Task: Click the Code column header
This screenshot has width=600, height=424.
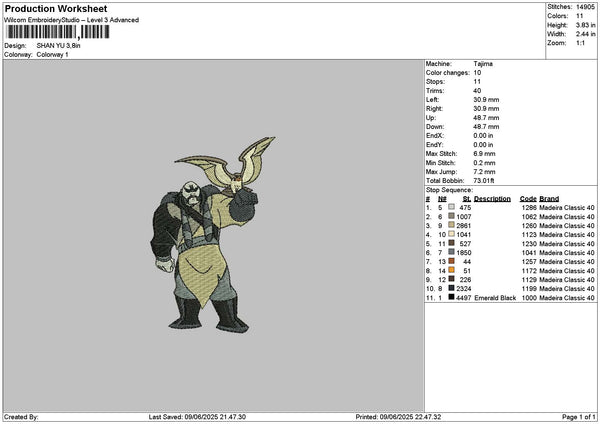Action: point(528,199)
